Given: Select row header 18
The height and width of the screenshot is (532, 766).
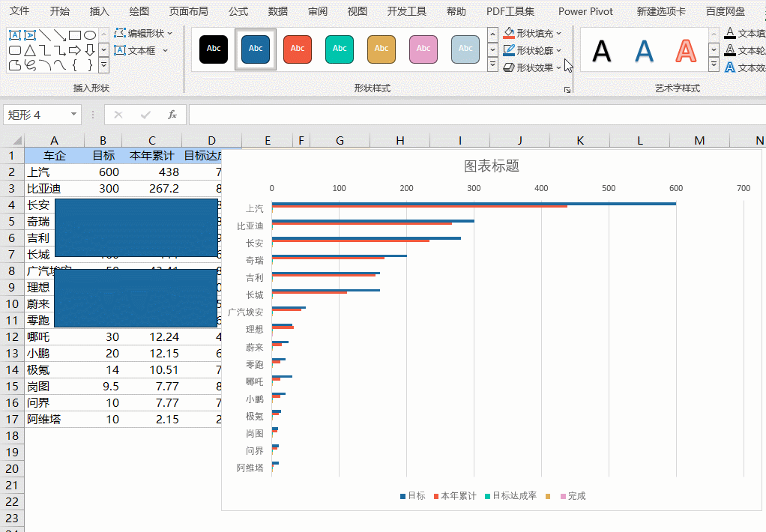Looking at the screenshot, I should (x=12, y=436).
